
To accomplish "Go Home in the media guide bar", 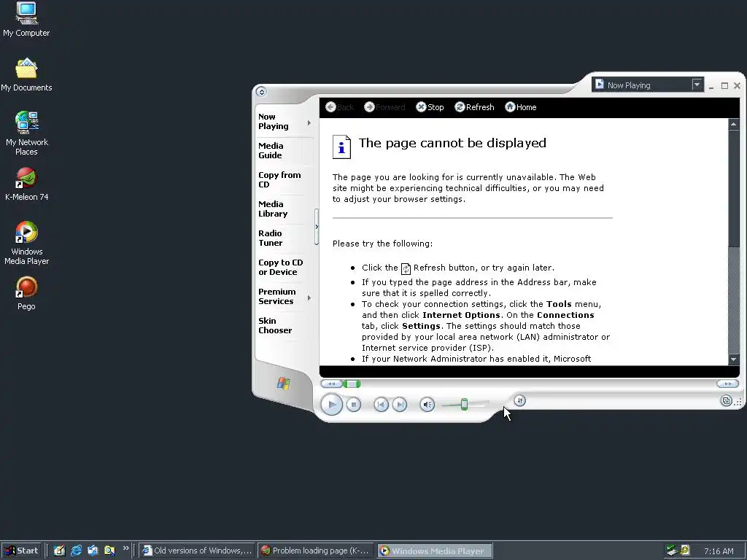I will click(x=521, y=107).
